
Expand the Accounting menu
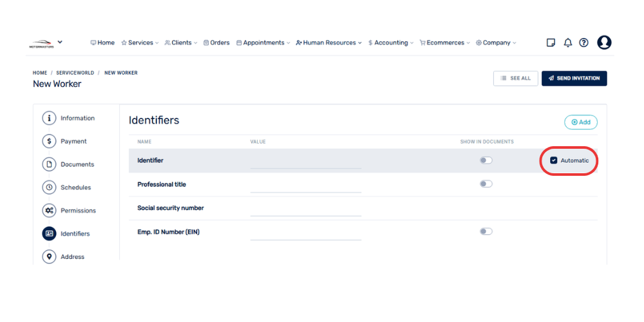(391, 43)
